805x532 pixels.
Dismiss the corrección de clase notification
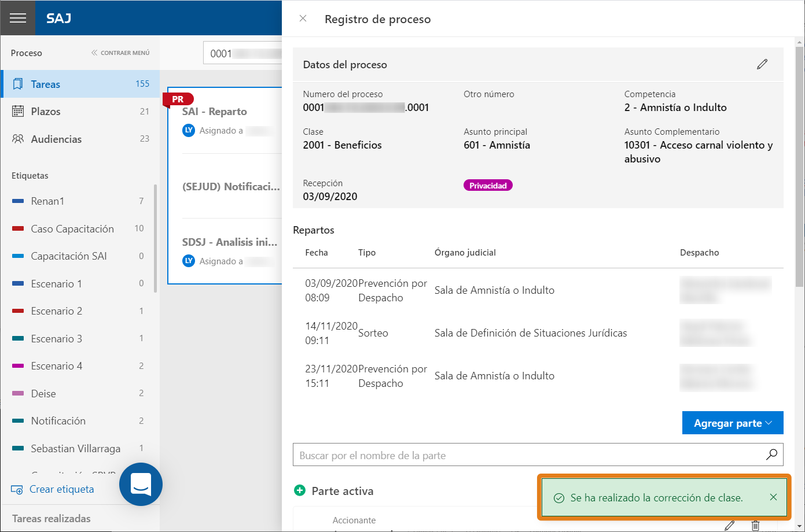(773, 497)
